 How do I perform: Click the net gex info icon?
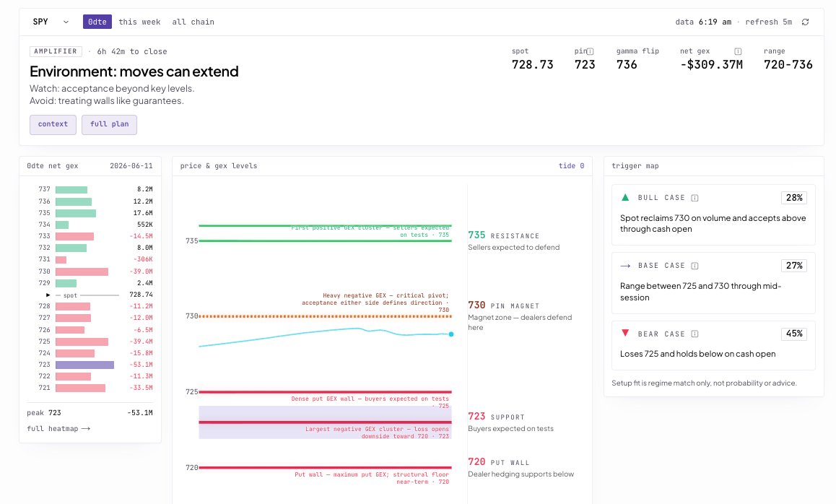coord(738,51)
